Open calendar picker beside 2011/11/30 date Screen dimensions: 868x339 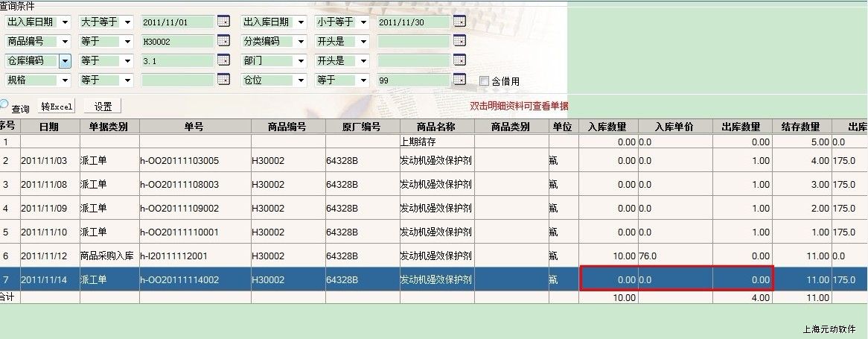coord(459,22)
